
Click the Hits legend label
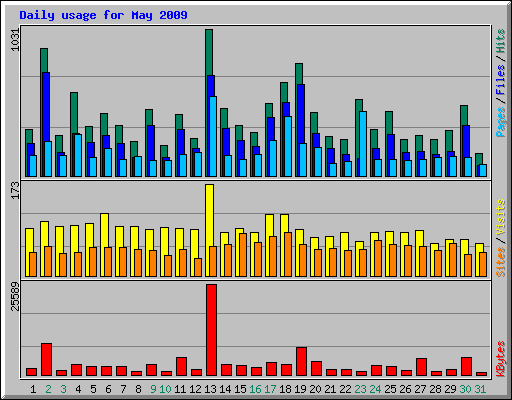[501, 41]
